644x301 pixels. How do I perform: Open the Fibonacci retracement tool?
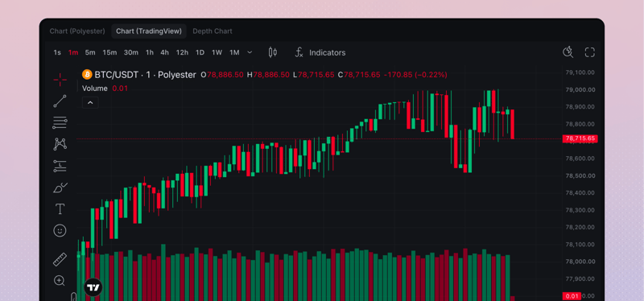(60, 122)
